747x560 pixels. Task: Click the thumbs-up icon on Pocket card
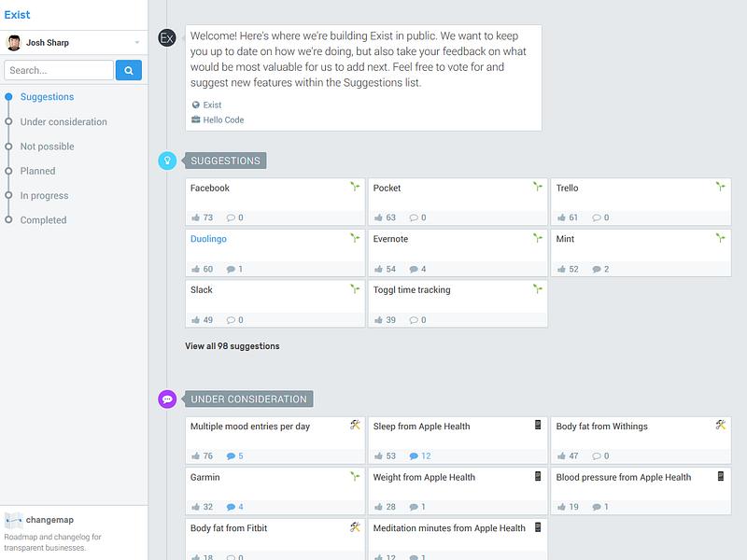tap(378, 217)
